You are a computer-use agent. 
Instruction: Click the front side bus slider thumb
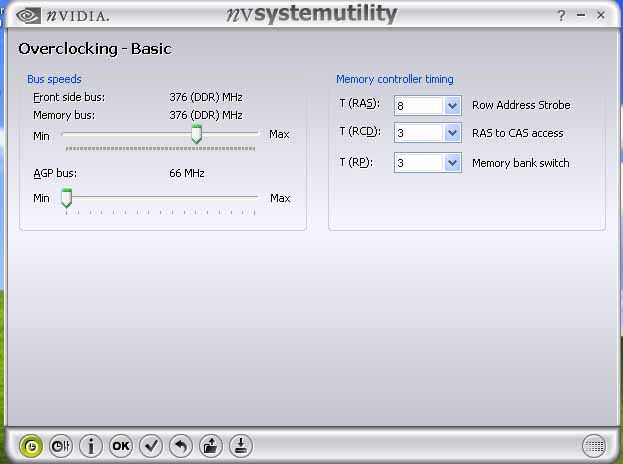(196, 134)
